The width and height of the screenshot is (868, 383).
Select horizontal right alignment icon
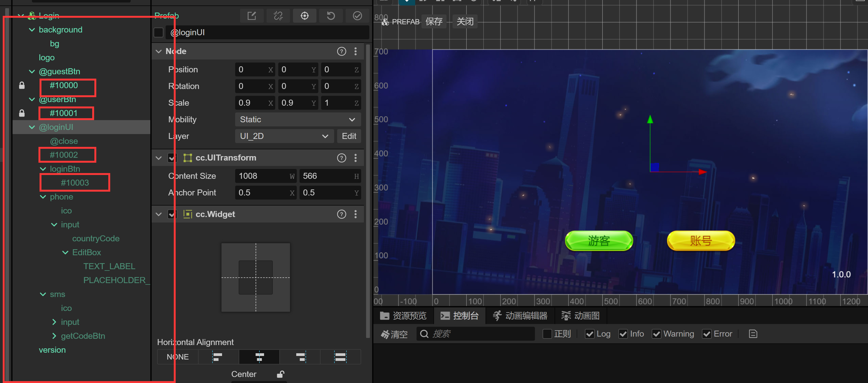[300, 357]
